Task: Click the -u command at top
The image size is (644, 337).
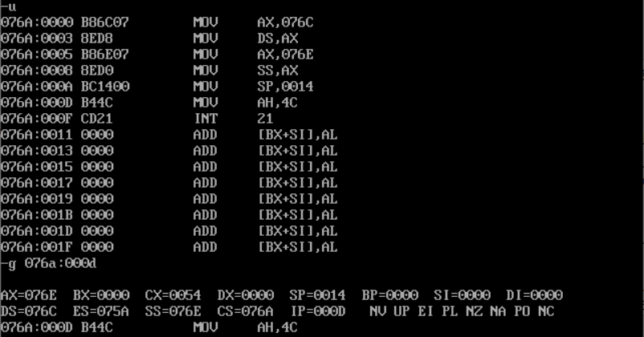Action: 8,7
